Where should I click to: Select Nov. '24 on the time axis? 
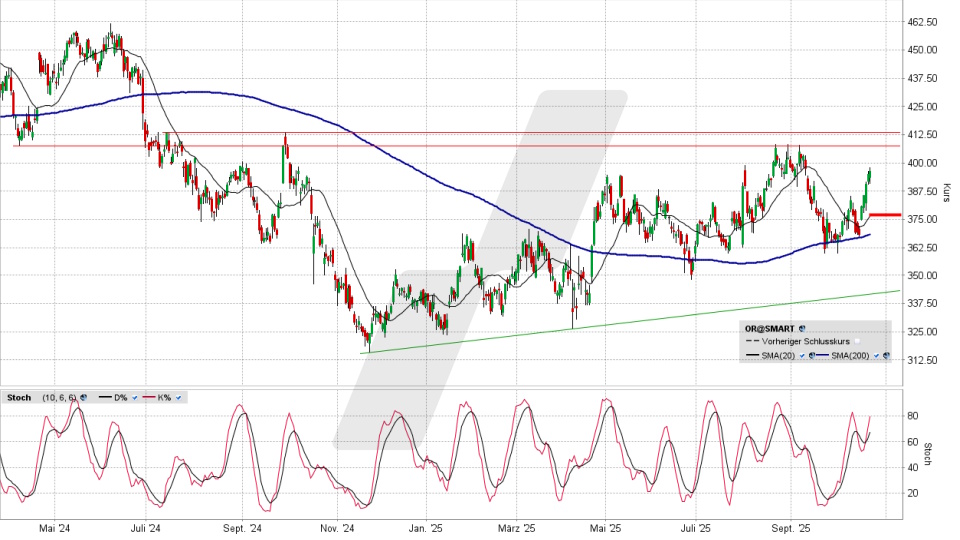[x=338, y=528]
